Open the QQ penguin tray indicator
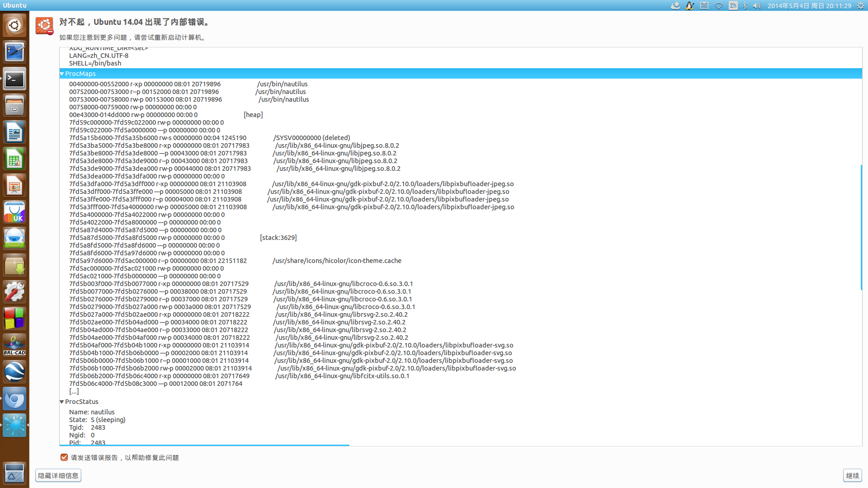Viewport: 868px width, 488px height. pos(690,5)
